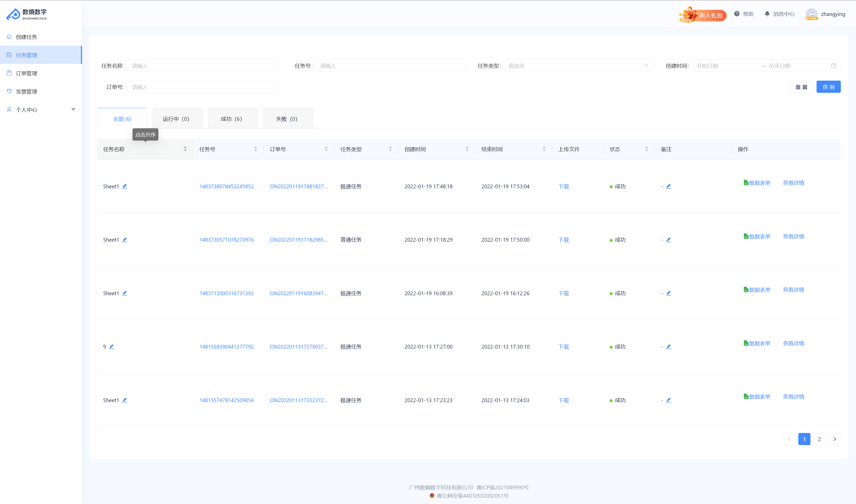Click the 查询 button
The height and width of the screenshot is (504, 856).
click(x=828, y=87)
